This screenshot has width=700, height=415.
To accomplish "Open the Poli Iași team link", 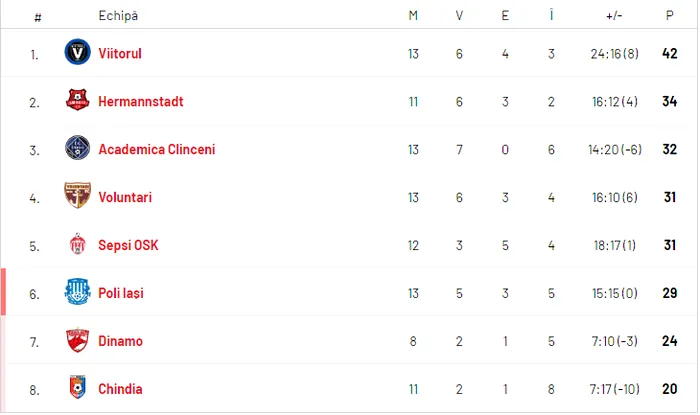I will (x=121, y=293).
